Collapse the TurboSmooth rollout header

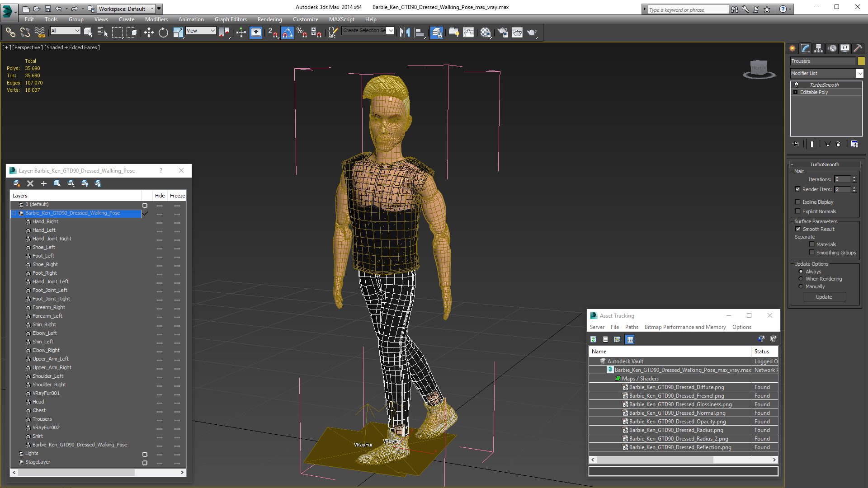pyautogui.click(x=824, y=164)
